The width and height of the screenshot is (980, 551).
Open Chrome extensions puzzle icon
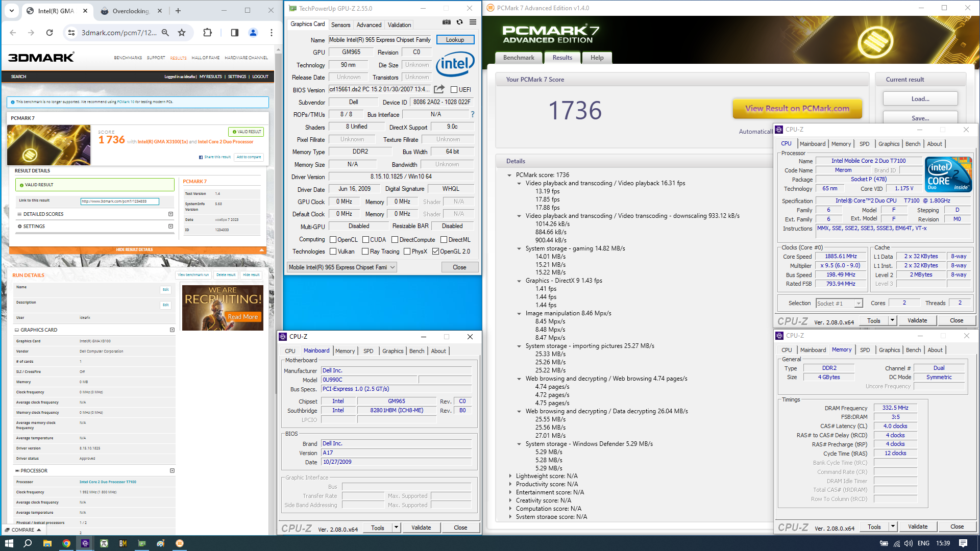pyautogui.click(x=207, y=33)
